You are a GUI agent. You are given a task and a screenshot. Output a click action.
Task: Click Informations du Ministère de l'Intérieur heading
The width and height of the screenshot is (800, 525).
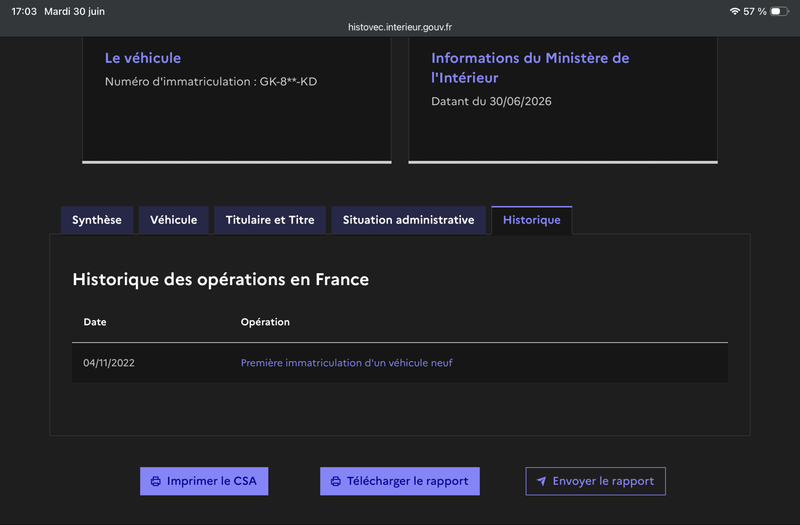(530, 68)
